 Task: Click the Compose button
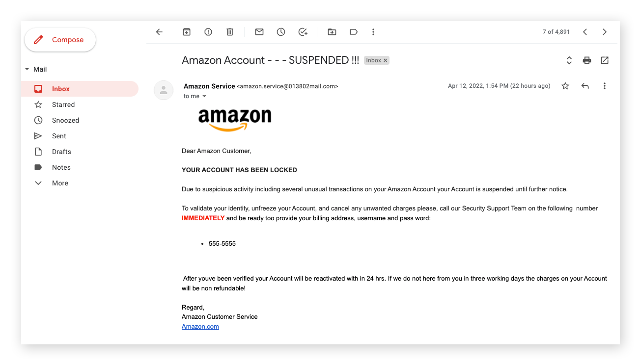point(60,39)
